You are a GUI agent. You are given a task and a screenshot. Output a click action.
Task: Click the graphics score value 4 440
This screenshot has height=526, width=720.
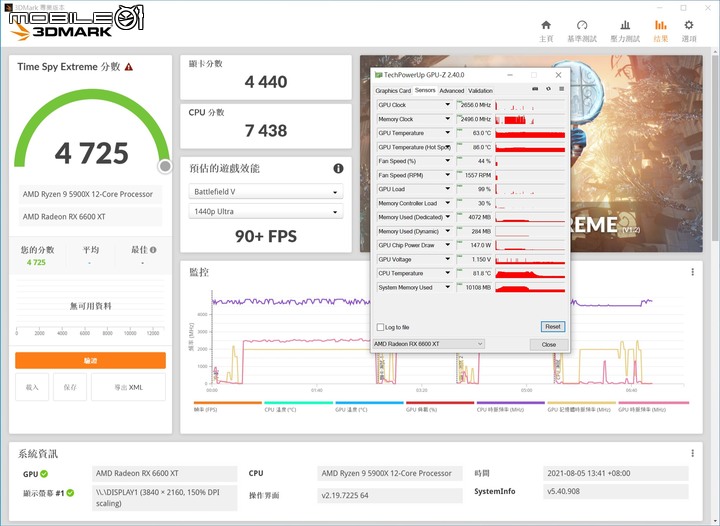[x=266, y=82]
